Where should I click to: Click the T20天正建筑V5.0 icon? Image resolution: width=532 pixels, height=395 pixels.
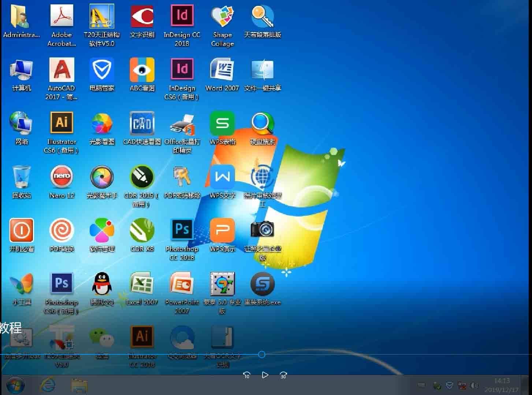coord(62,337)
